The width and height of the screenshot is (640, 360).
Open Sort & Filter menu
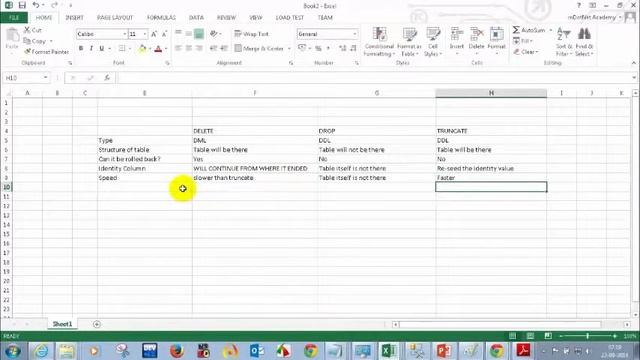click(564, 42)
